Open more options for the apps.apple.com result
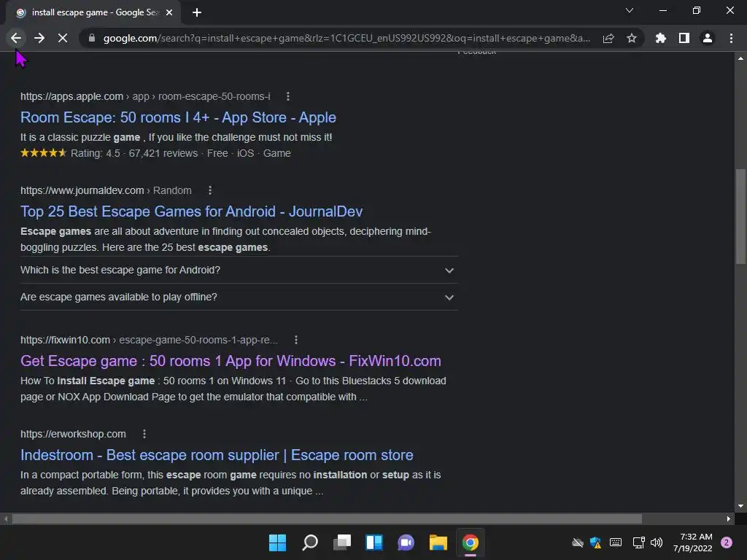The image size is (747, 560). tap(287, 96)
